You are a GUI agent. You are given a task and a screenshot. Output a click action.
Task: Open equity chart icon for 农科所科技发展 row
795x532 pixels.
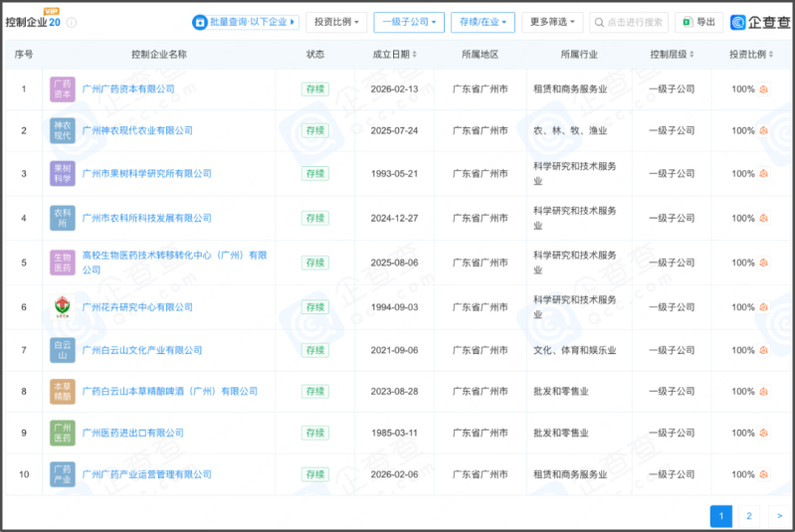tap(763, 219)
